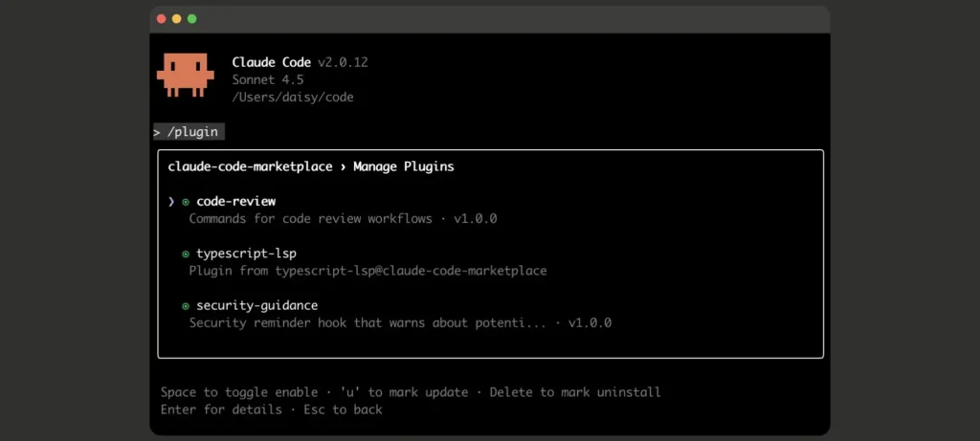Click the breadcrumb chevron separator

[x=343, y=166]
